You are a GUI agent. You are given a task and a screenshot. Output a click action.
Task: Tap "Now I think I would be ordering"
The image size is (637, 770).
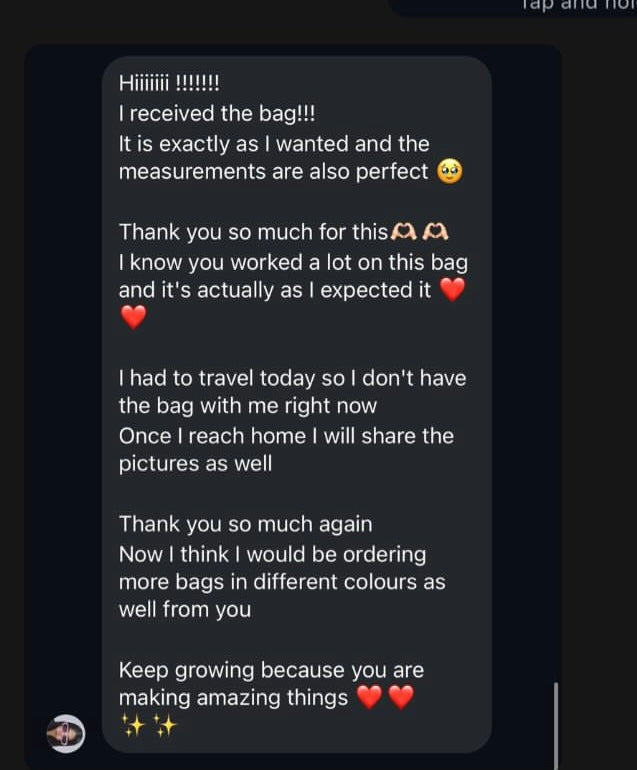coord(272,554)
